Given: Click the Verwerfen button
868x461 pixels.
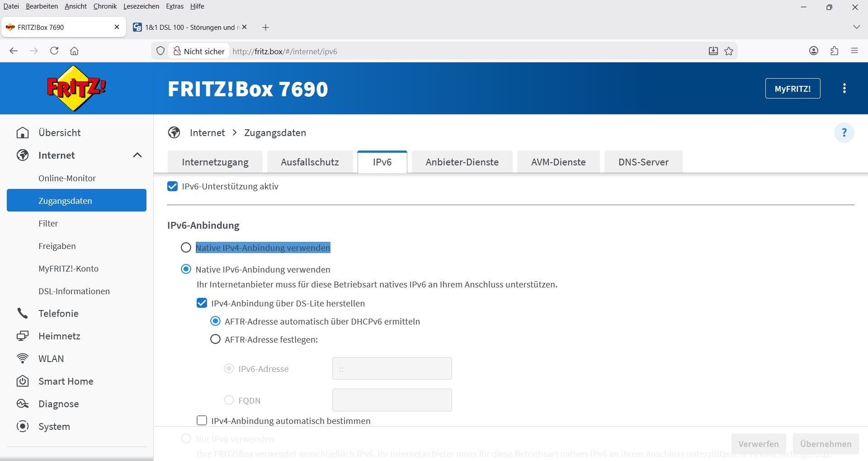Looking at the screenshot, I should pos(759,444).
